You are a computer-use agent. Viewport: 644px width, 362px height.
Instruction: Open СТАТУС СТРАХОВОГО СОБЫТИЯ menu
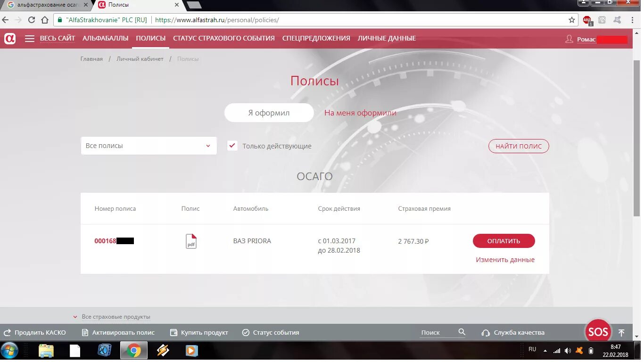pos(224,39)
